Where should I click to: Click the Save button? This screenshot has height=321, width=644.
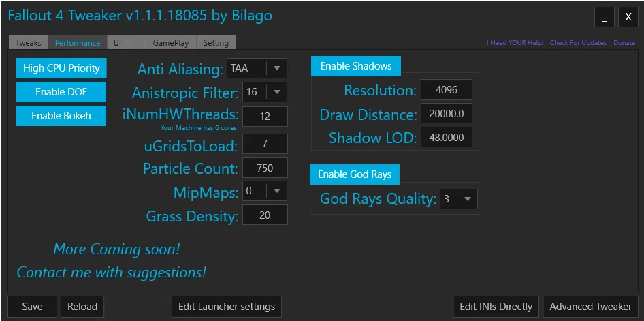pyautogui.click(x=32, y=307)
